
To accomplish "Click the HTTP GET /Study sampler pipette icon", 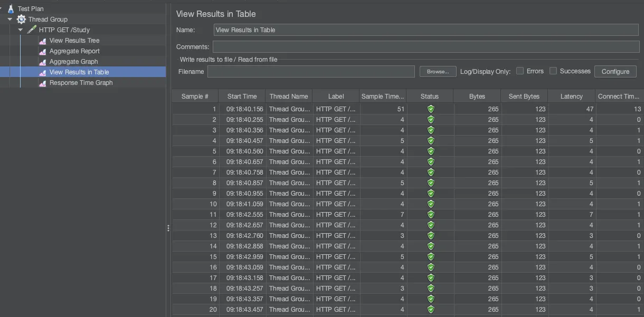I will coord(32,30).
